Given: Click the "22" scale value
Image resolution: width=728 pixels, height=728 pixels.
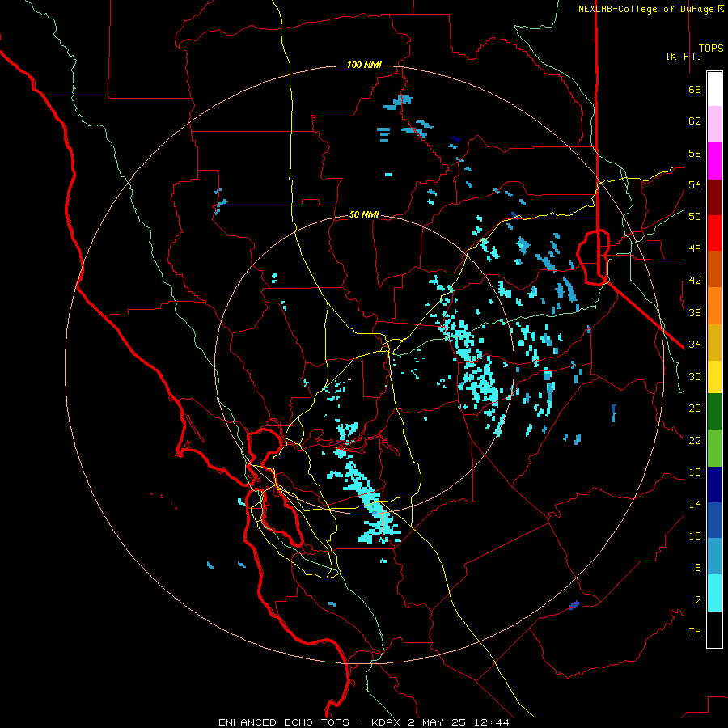Looking at the screenshot, I should 695,440.
